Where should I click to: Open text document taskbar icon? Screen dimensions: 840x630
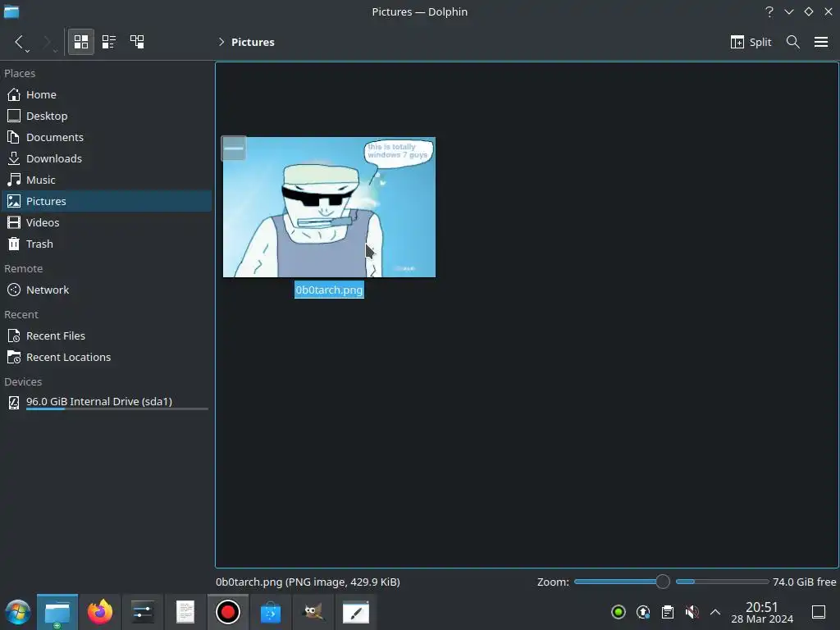pyautogui.click(x=185, y=612)
